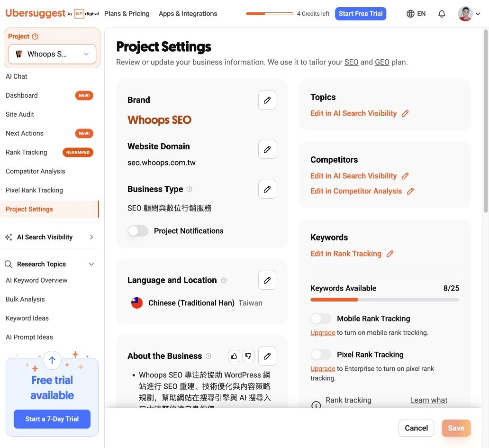Open Next Actions in sidebar

24,134
